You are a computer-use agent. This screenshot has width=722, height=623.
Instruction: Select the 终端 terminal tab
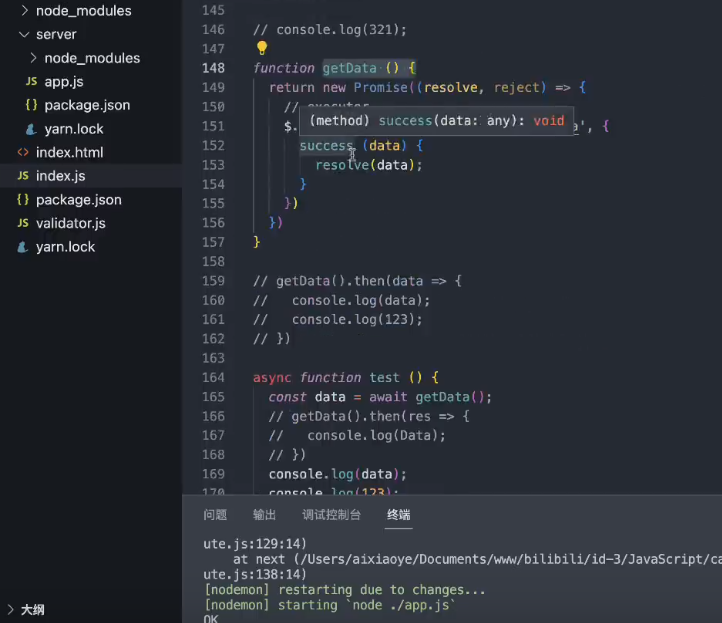click(399, 515)
